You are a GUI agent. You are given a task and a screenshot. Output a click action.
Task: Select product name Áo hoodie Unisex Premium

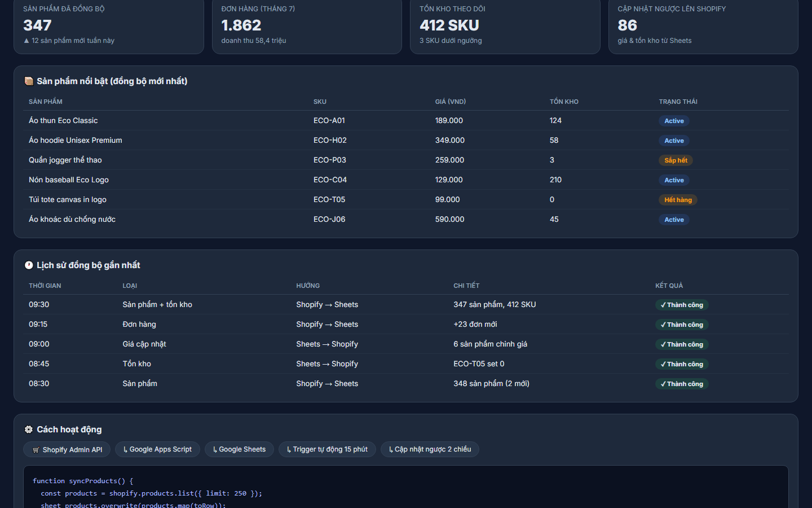(76, 141)
